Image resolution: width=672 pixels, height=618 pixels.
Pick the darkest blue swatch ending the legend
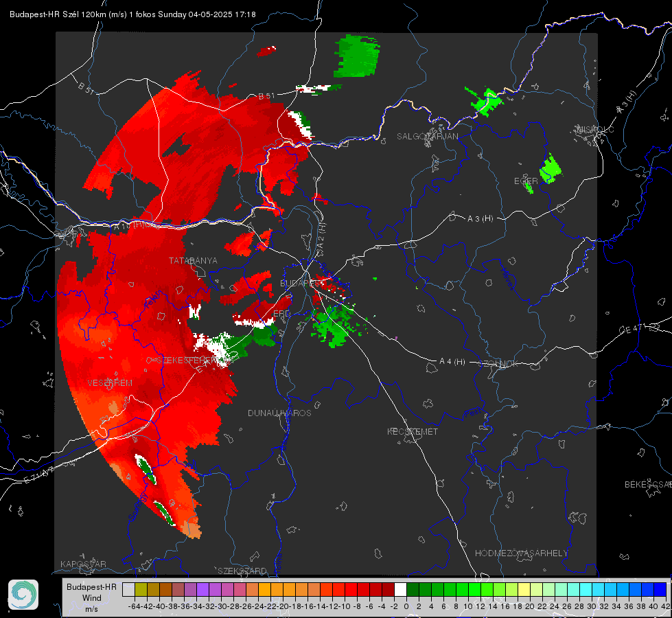(x=660, y=590)
